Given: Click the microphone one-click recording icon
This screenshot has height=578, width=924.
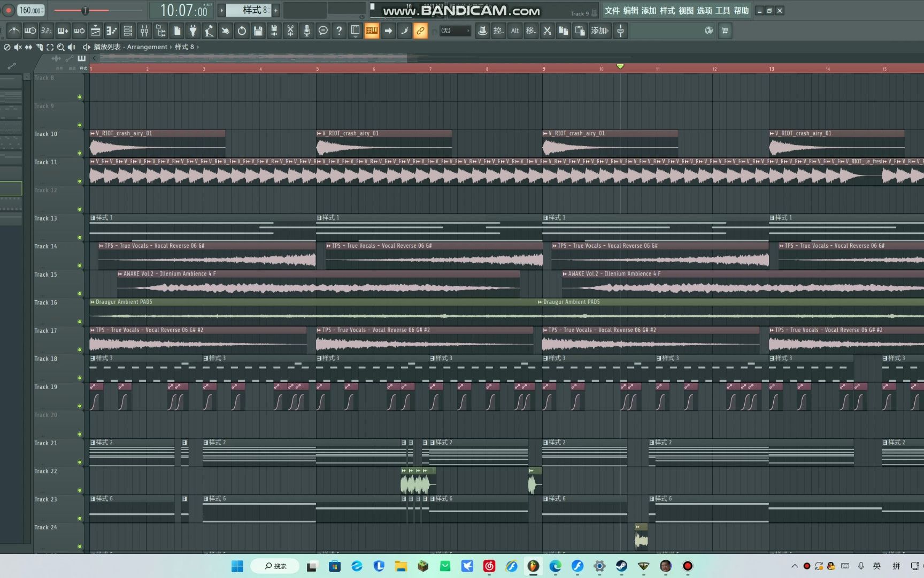Looking at the screenshot, I should click(307, 31).
